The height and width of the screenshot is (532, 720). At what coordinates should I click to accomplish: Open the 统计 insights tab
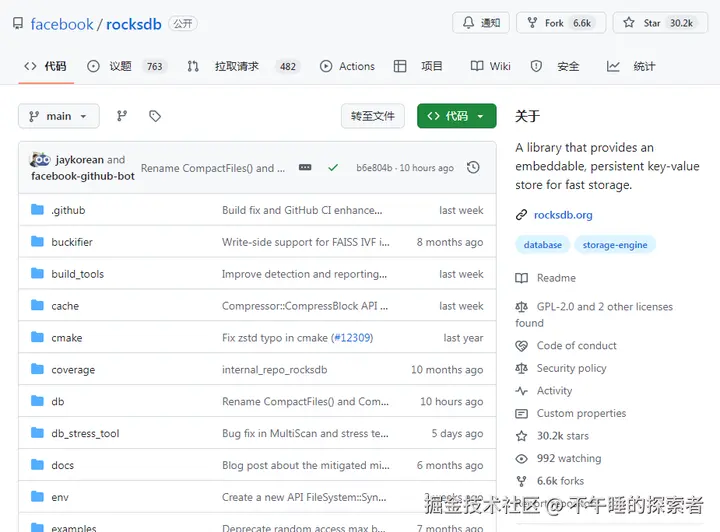(631, 67)
